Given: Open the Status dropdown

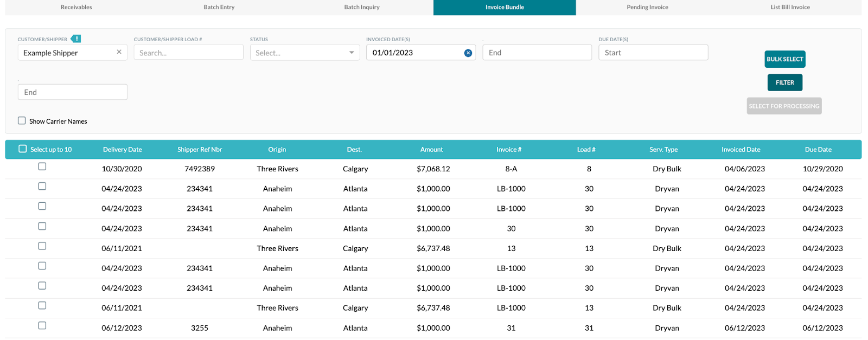Looking at the screenshot, I should pos(304,53).
